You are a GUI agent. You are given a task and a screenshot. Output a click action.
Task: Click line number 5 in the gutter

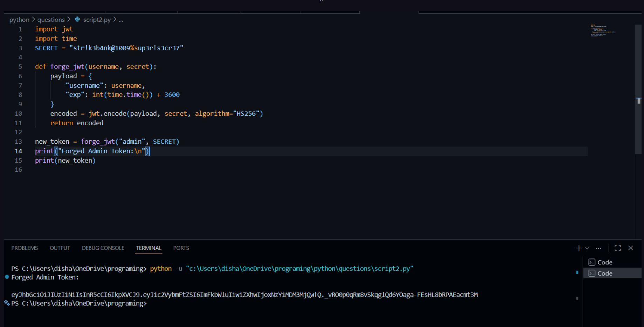[20, 66]
